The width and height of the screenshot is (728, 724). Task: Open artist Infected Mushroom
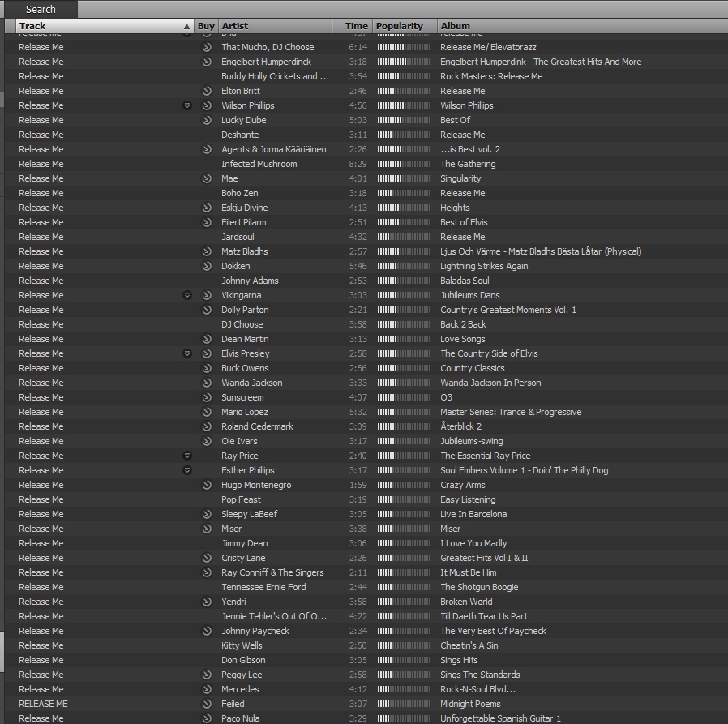pos(259,164)
